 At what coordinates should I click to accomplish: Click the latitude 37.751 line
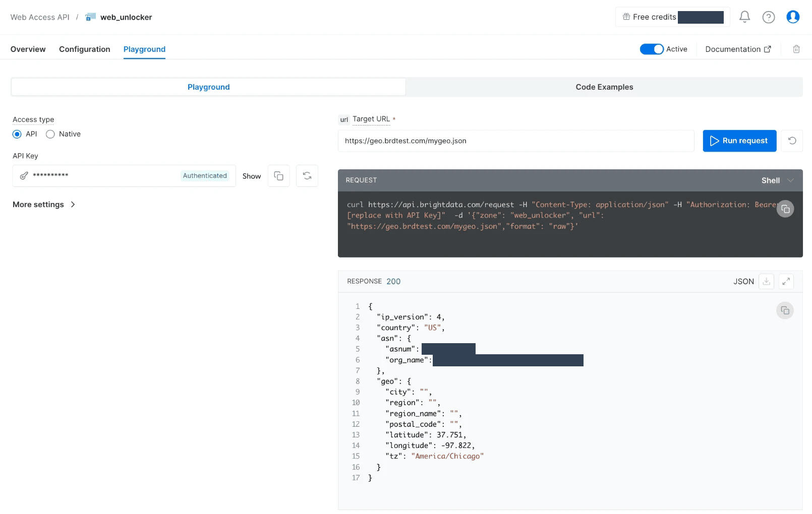426,435
